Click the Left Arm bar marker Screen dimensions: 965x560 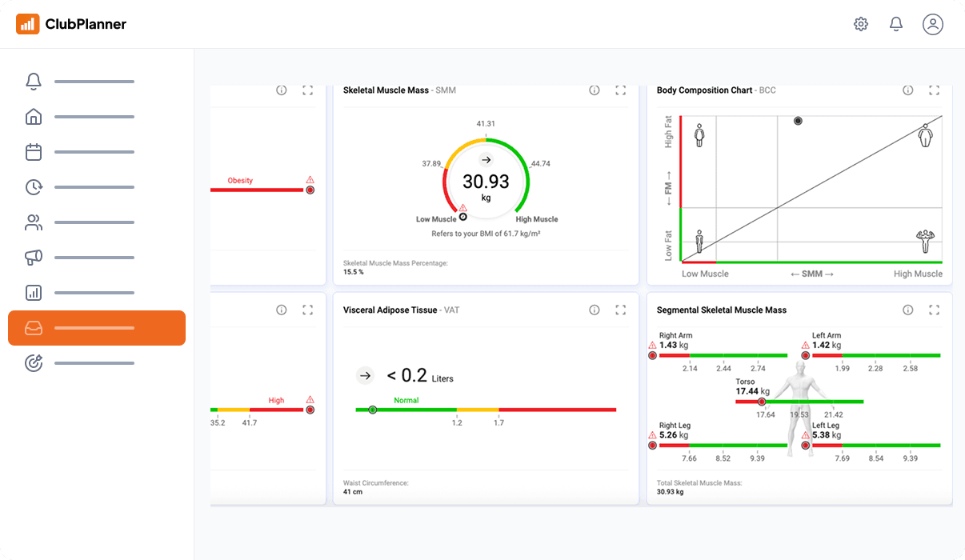pyautogui.click(x=805, y=355)
